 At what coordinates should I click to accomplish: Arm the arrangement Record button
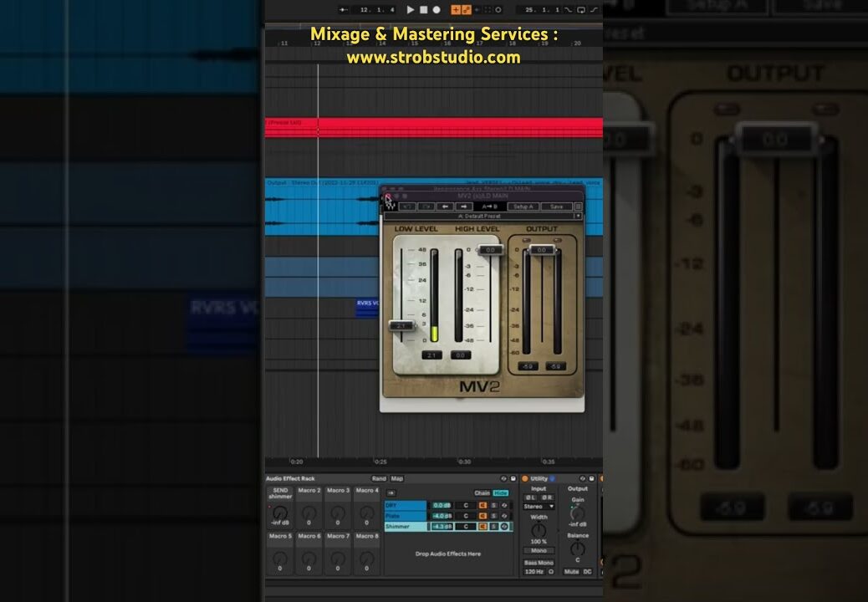[x=437, y=9]
